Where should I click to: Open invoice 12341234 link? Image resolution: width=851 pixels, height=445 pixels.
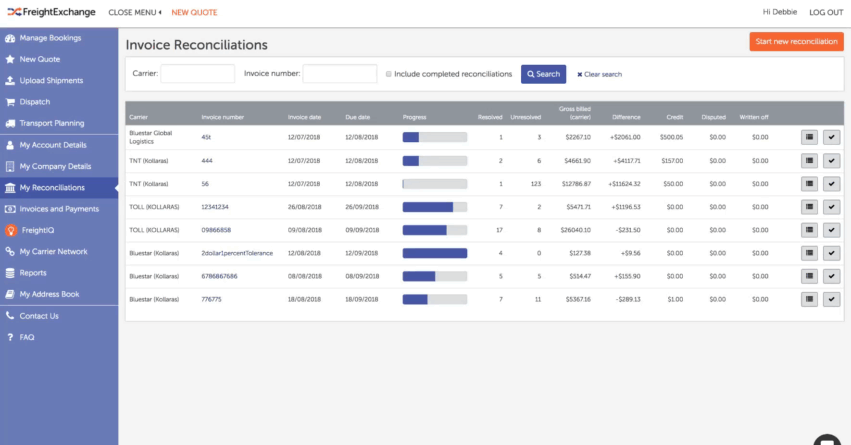pos(215,207)
